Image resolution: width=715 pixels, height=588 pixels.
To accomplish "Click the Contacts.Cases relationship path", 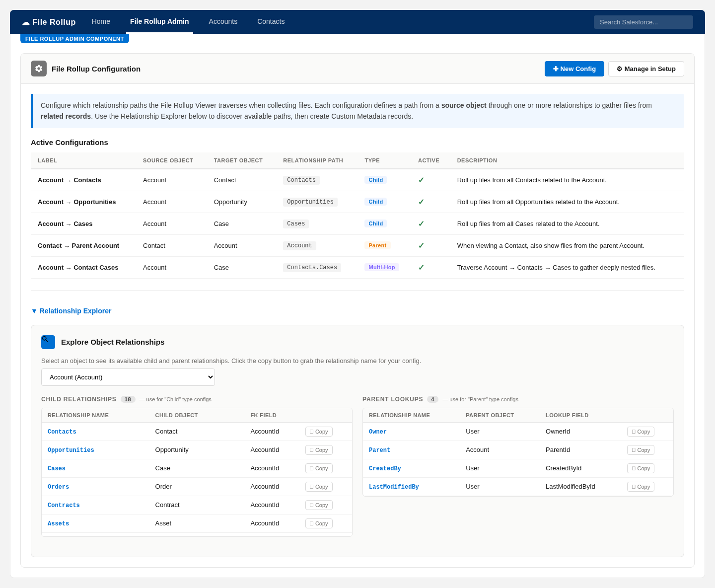I will pyautogui.click(x=312, y=267).
